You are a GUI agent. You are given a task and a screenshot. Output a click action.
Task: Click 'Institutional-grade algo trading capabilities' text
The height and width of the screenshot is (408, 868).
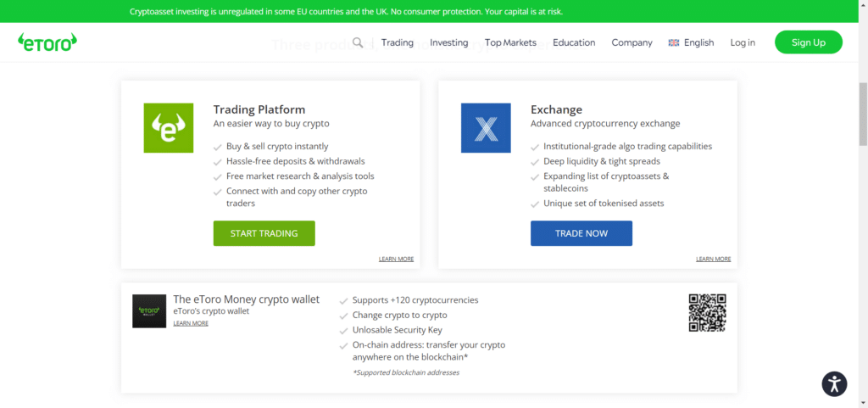tap(628, 147)
